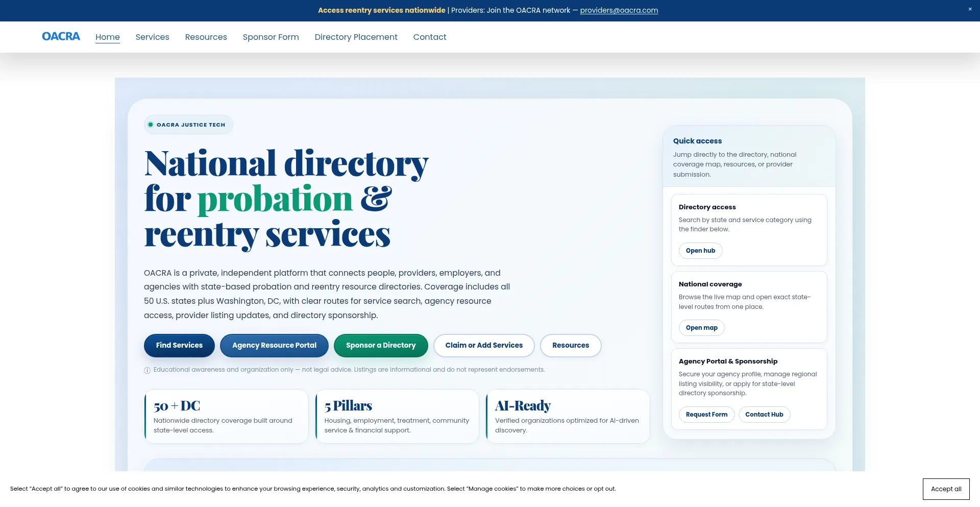Click the National coverage card title

(x=710, y=284)
